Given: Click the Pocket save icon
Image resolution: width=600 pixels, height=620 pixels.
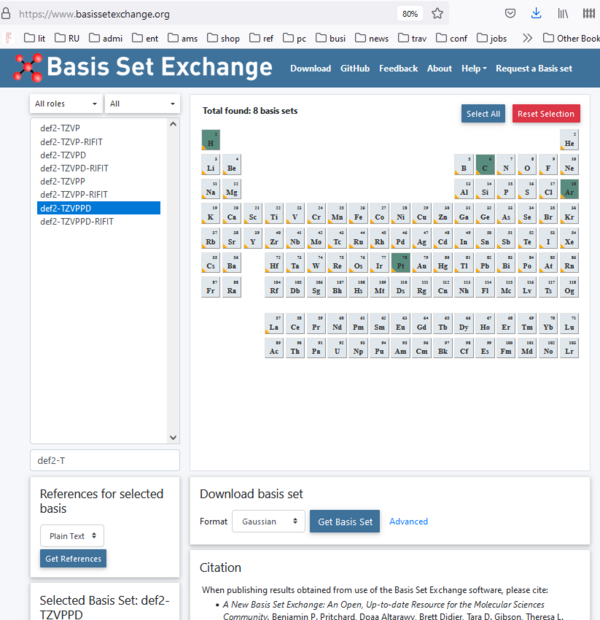Looking at the screenshot, I should [510, 14].
